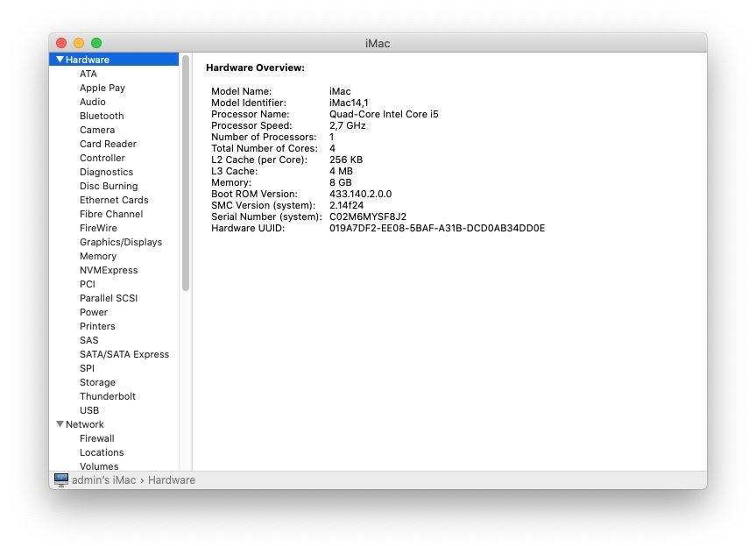Image resolution: width=756 pixels, height=554 pixels.
Task: Click Hardware in the bottom path bar
Action: click(172, 480)
